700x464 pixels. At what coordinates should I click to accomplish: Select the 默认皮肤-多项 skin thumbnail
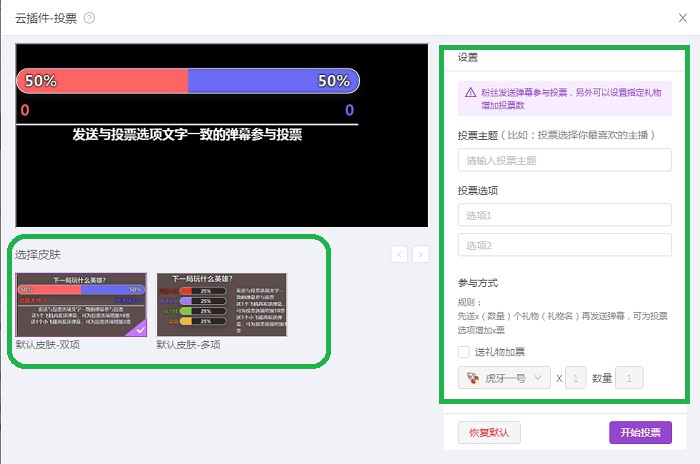(x=222, y=305)
